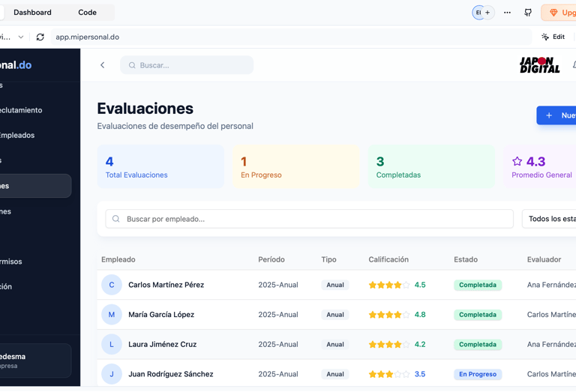This screenshot has width=576, height=392.
Task: Select employee María García López
Action: coord(161,315)
